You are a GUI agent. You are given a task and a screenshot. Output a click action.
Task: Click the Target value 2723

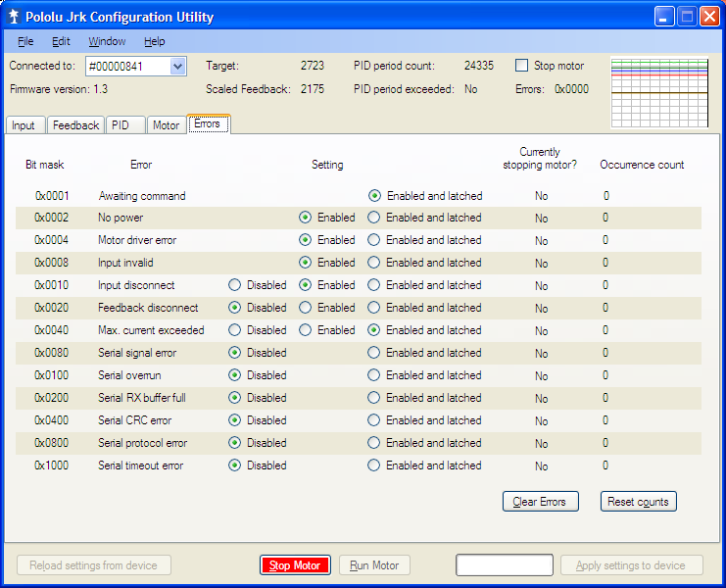click(x=313, y=66)
